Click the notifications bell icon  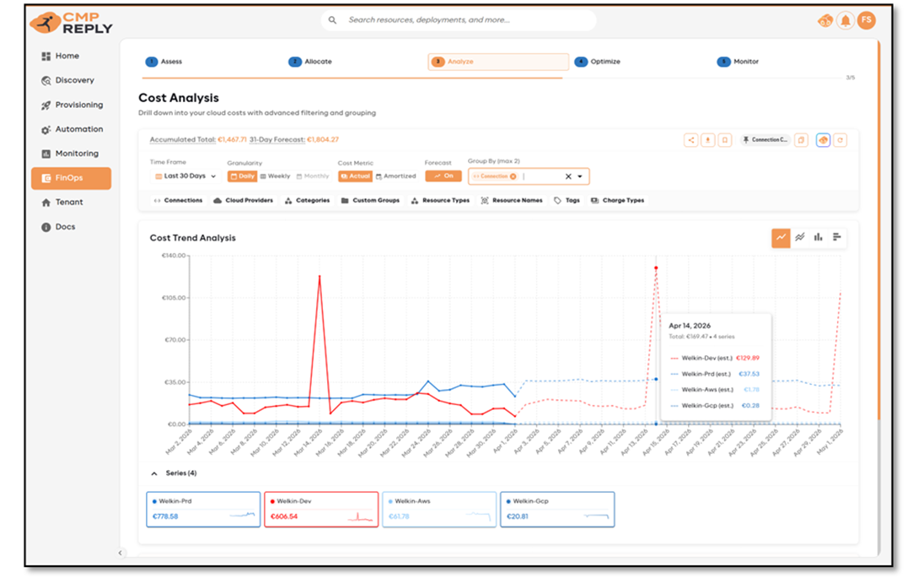[x=845, y=20]
